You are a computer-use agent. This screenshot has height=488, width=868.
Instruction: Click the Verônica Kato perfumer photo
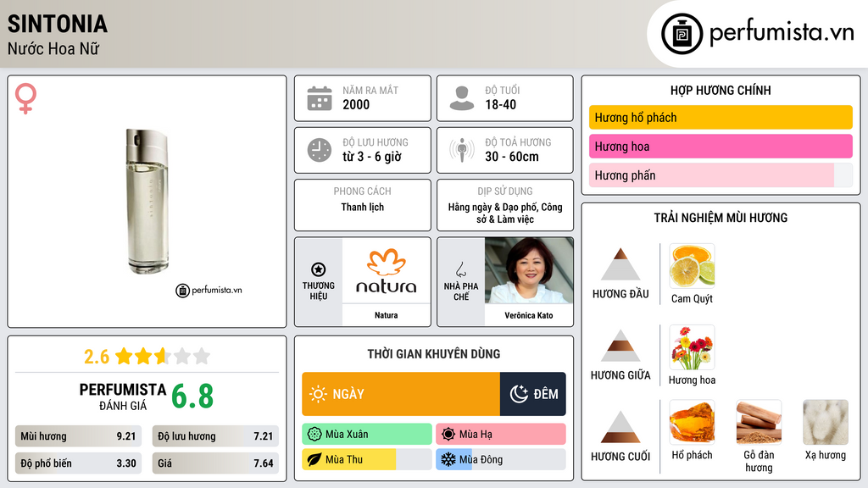tap(529, 270)
